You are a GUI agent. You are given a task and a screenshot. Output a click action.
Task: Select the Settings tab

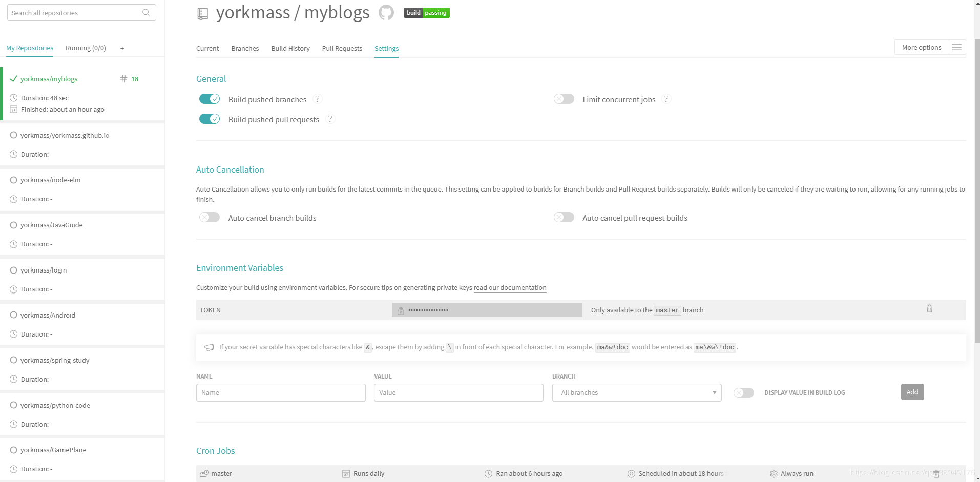[x=386, y=48]
